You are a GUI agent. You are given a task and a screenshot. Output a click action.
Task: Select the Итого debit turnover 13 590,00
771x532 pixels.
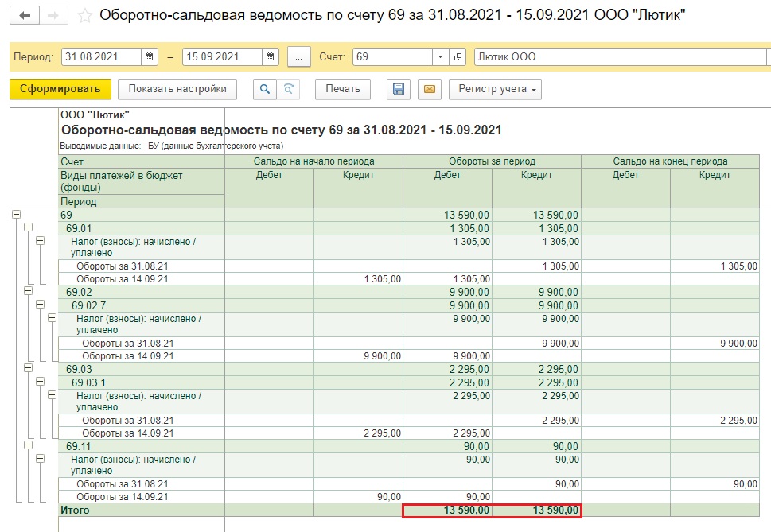pos(447,510)
